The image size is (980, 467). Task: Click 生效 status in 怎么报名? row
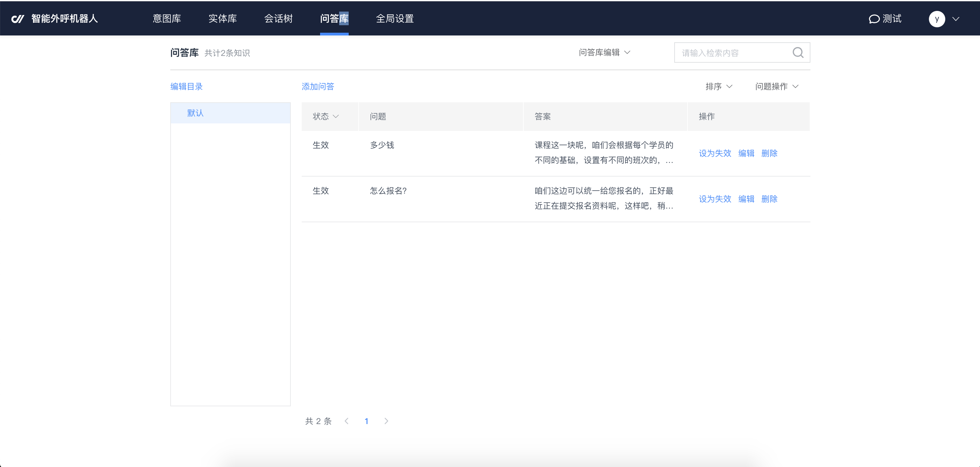pyautogui.click(x=321, y=191)
